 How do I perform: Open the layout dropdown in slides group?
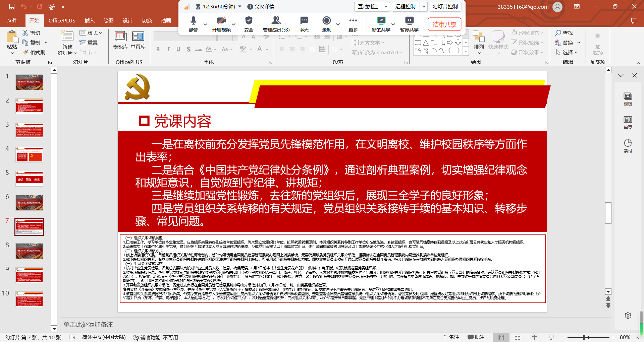91,33
